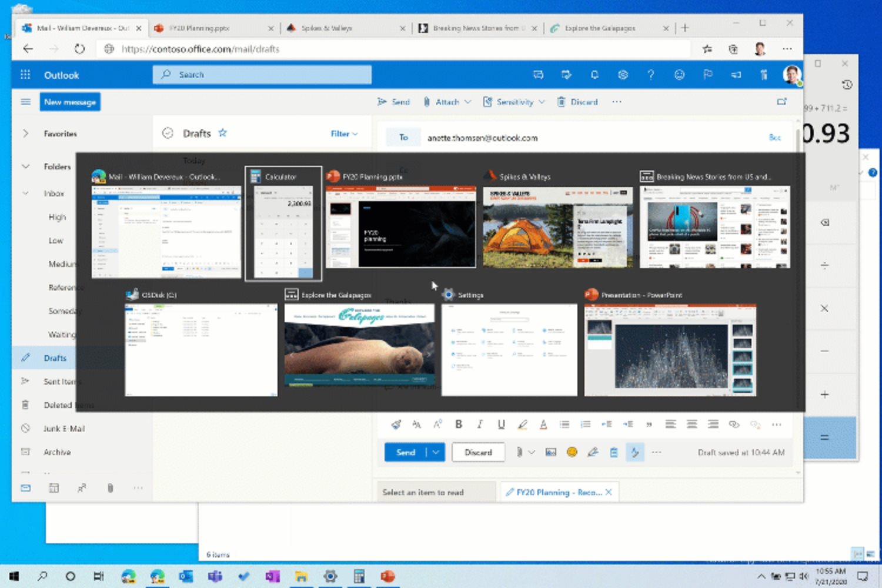Click Discard in top message toolbar
The width and height of the screenshot is (882, 588).
577,102
